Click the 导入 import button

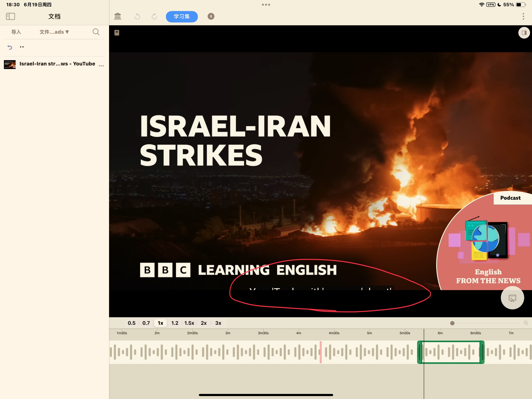(x=16, y=32)
